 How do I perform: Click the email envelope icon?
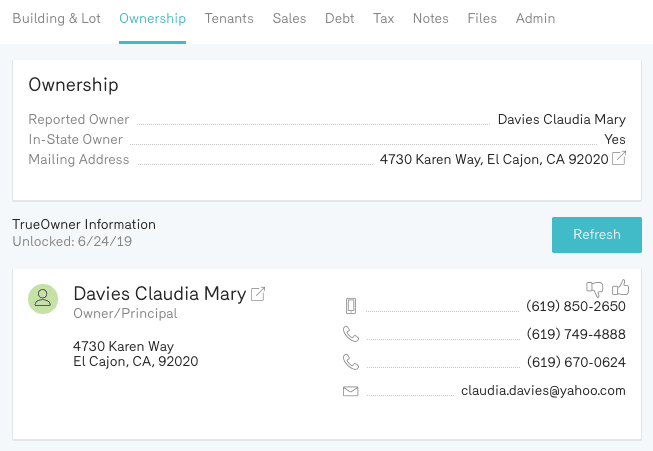(351, 391)
